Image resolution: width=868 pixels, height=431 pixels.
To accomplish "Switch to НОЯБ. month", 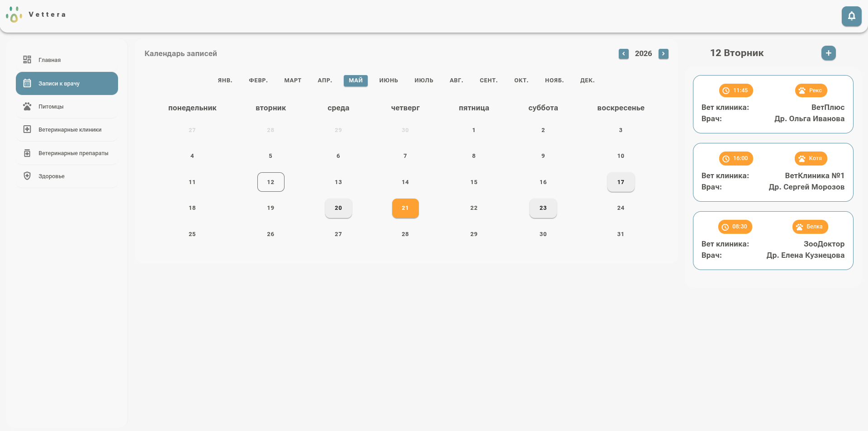I will coord(554,81).
